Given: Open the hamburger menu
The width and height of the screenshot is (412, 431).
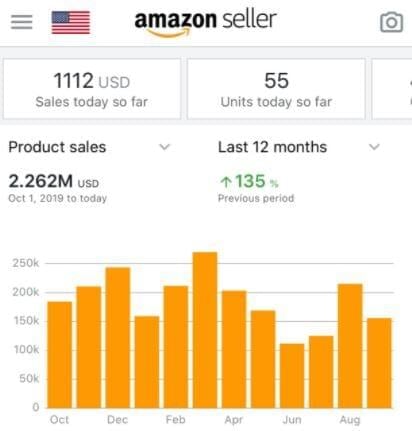Looking at the screenshot, I should point(21,22).
